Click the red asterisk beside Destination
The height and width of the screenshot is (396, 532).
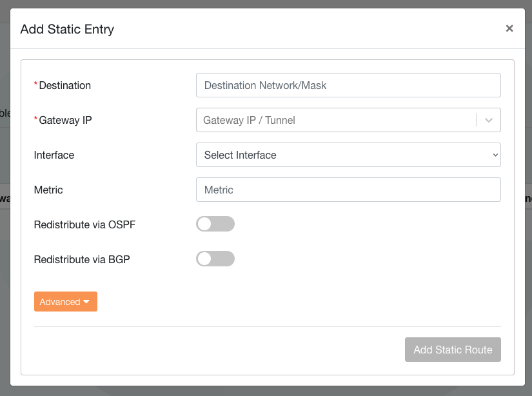click(x=36, y=84)
